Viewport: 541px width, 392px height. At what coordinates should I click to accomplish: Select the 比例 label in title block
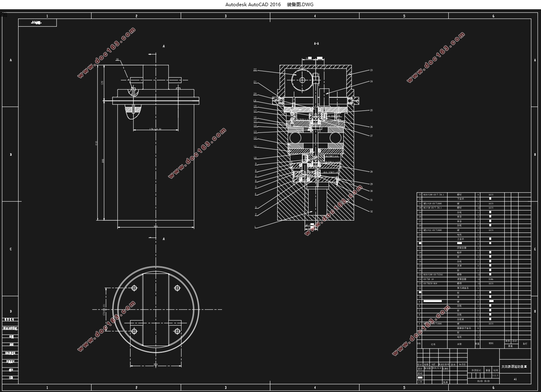click(495, 370)
